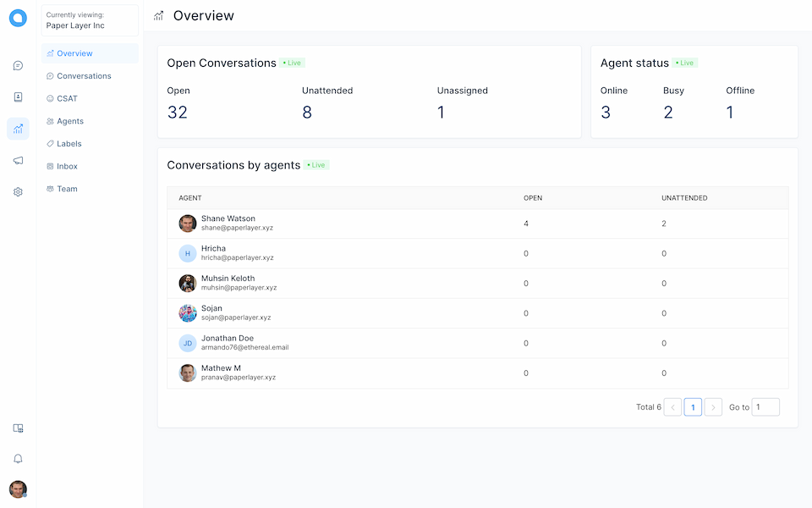Image resolution: width=812 pixels, height=508 pixels.
Task: Click the Busy agents count 2
Action: (668, 113)
